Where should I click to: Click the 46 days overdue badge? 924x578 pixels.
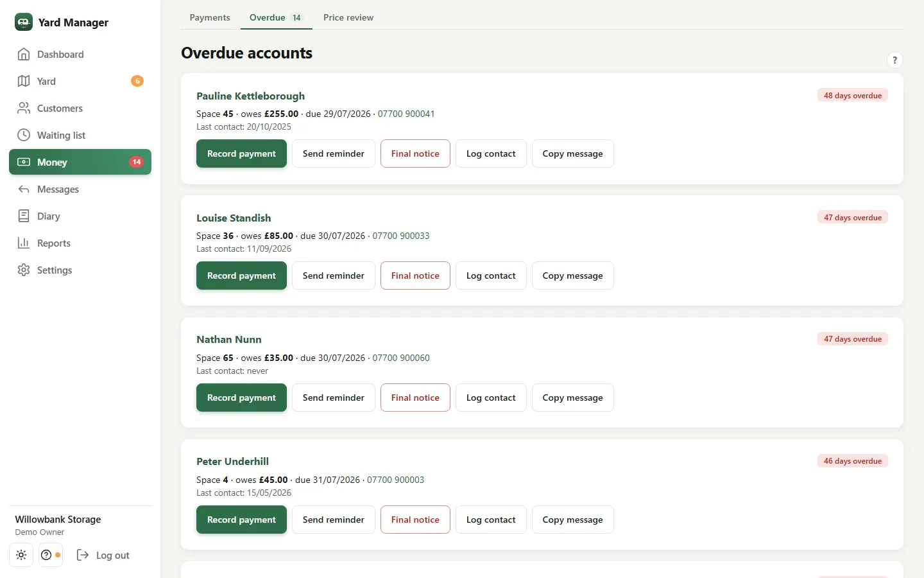(x=853, y=460)
